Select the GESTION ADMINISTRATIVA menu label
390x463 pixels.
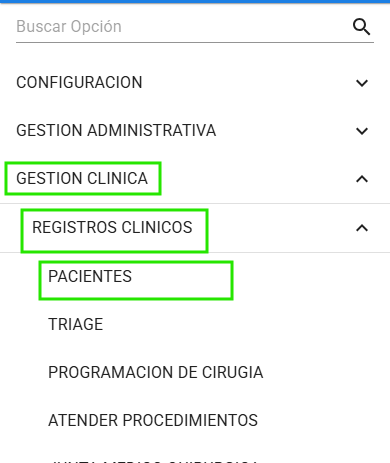116,131
